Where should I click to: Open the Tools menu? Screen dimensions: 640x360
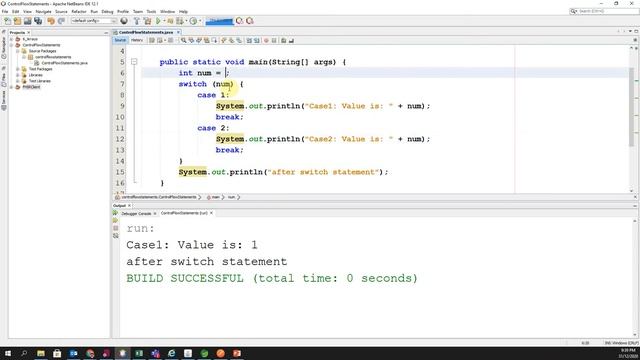[x=151, y=11]
